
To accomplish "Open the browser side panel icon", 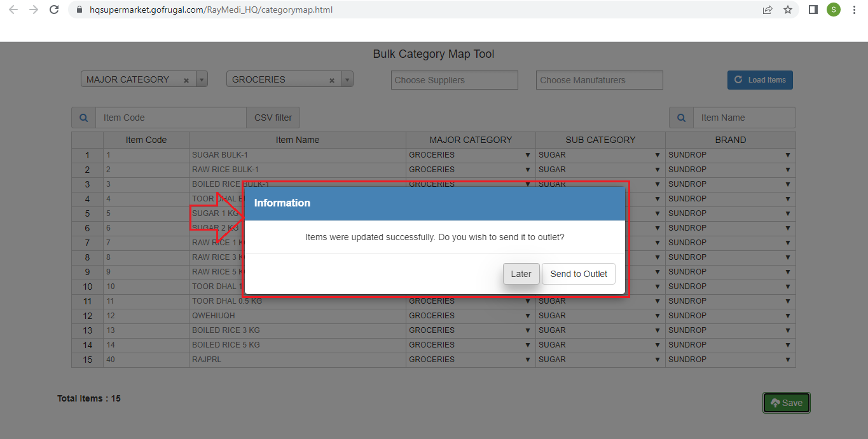I will [813, 10].
